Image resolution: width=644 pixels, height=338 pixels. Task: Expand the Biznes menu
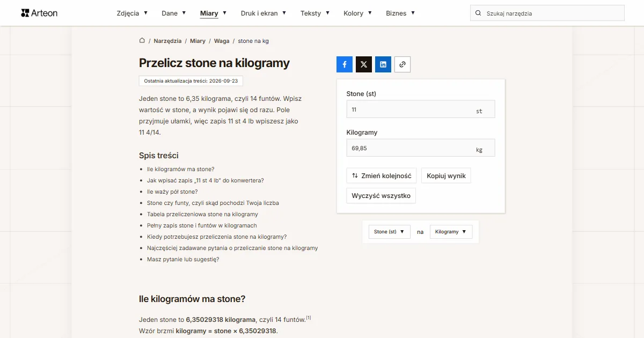coord(400,13)
